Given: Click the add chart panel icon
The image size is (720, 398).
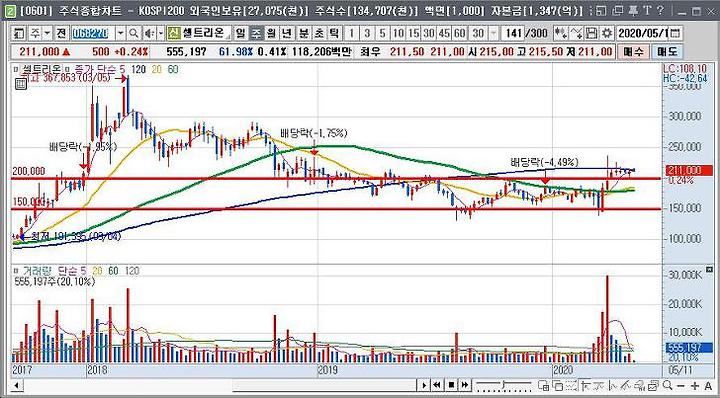Looking at the screenshot, I should pyautogui.click(x=543, y=386).
